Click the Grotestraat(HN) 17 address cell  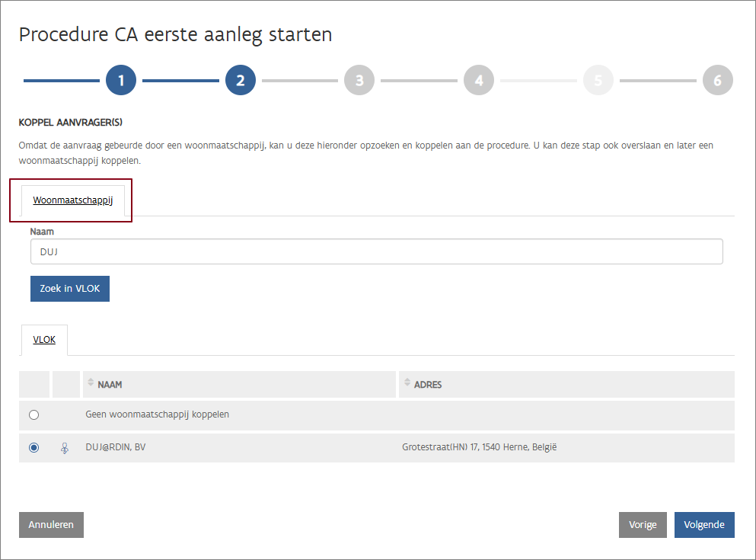coord(480,447)
